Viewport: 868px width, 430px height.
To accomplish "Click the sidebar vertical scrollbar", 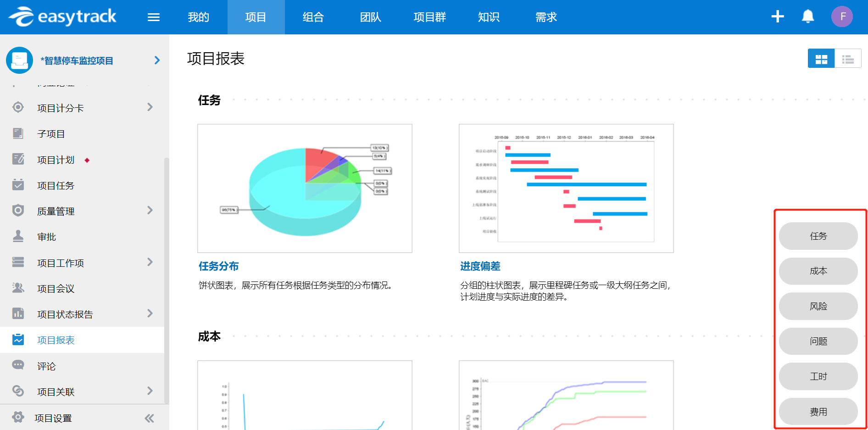I will point(167,275).
